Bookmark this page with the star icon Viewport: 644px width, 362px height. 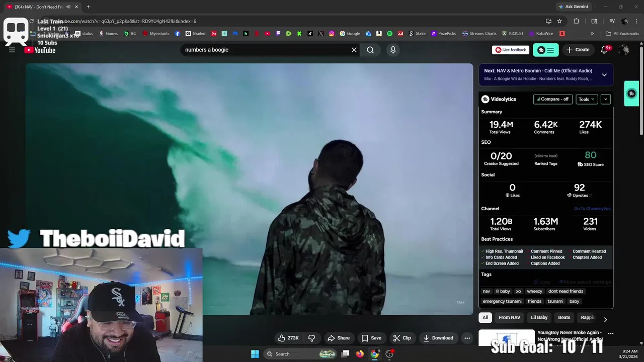click(559, 21)
